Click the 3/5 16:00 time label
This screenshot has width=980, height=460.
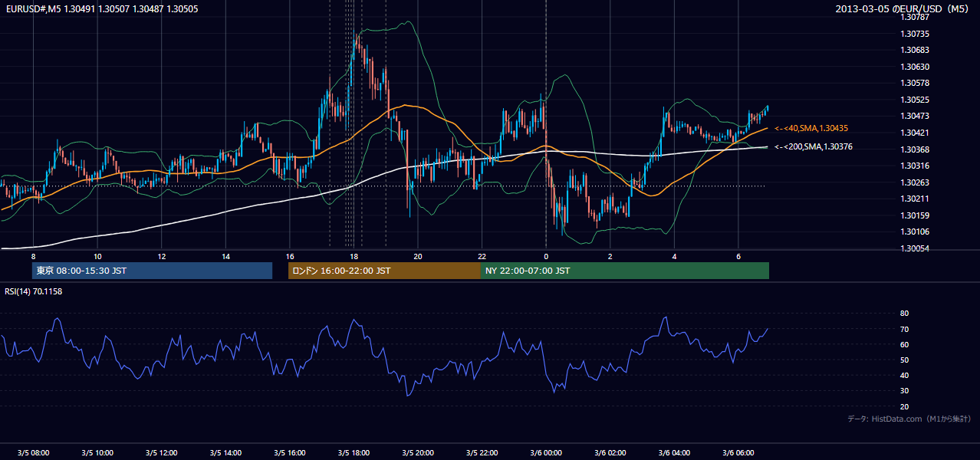click(290, 452)
